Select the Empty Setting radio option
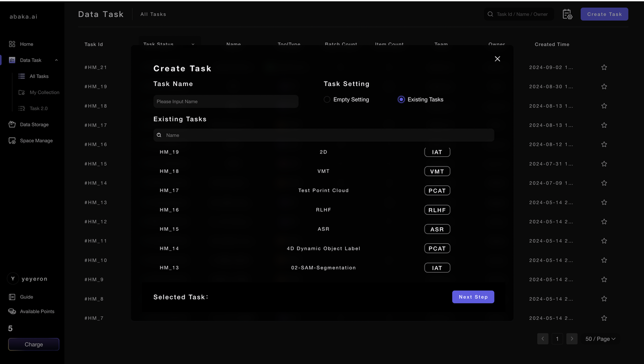 [327, 100]
